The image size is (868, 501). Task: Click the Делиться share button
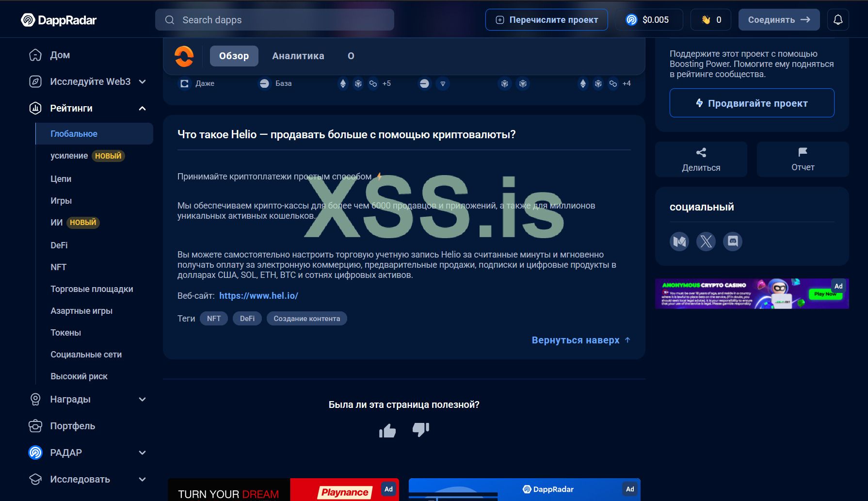tap(701, 159)
